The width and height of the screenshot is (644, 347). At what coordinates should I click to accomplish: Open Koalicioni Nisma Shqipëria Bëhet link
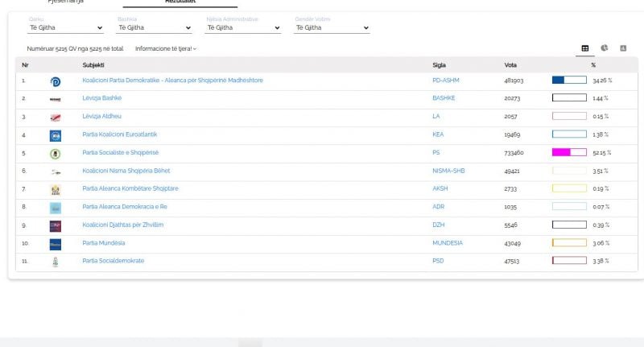126,171
